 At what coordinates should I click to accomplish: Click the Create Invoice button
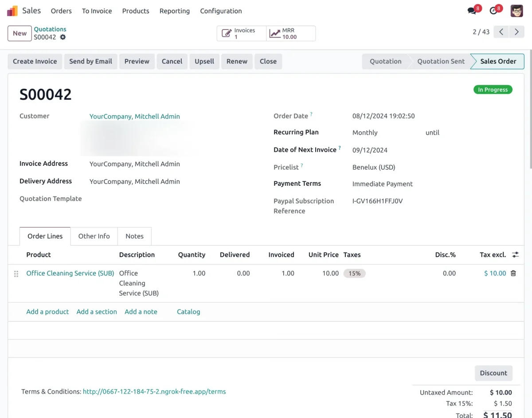34,61
